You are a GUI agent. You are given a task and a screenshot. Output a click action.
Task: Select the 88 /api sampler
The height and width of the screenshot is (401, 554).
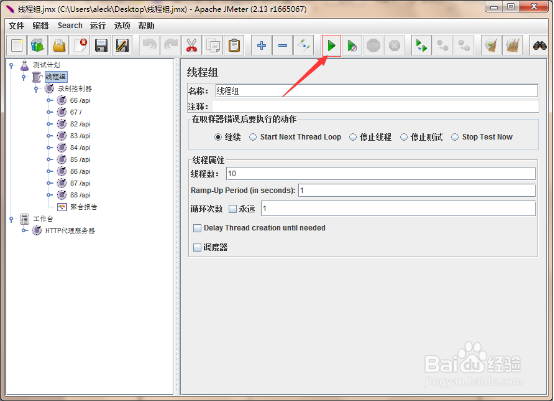point(80,195)
